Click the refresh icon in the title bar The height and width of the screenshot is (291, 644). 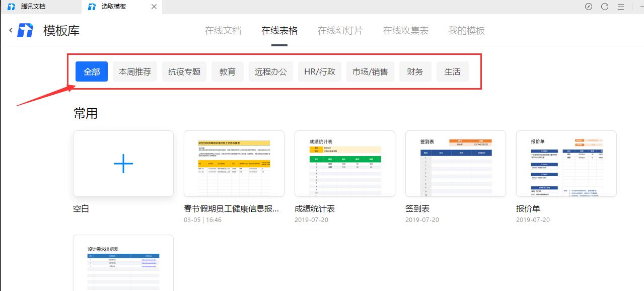[604, 7]
